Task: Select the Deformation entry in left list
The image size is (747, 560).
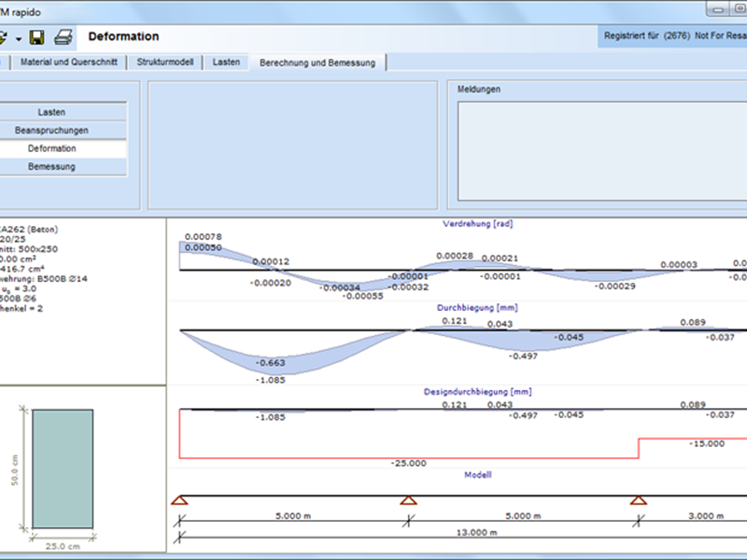Action: (51, 148)
